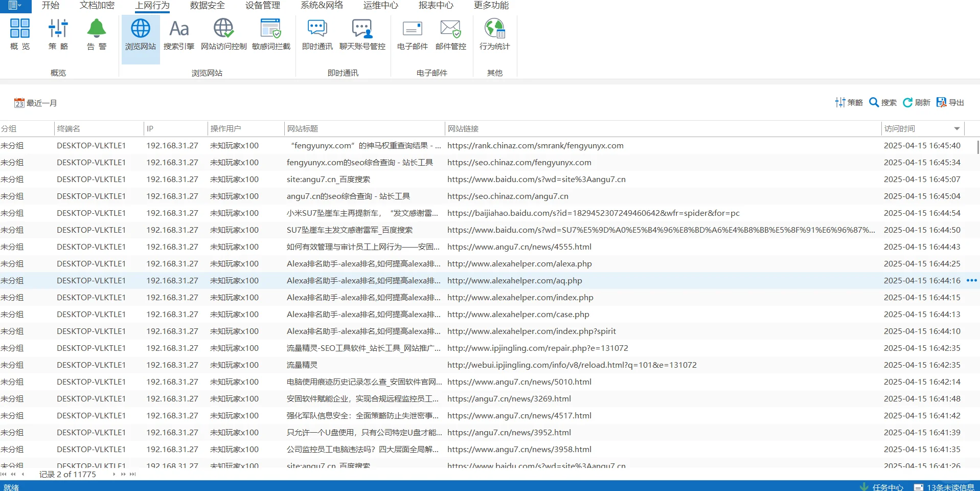Open the 告警 alerts panel

[x=96, y=34]
